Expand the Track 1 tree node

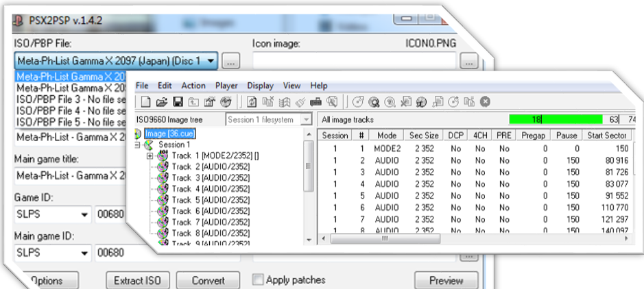pos(150,155)
